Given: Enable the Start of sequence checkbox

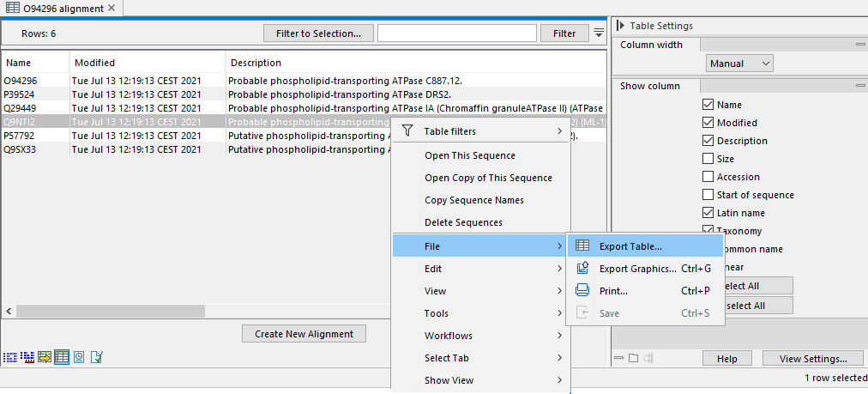Looking at the screenshot, I should [x=708, y=195].
